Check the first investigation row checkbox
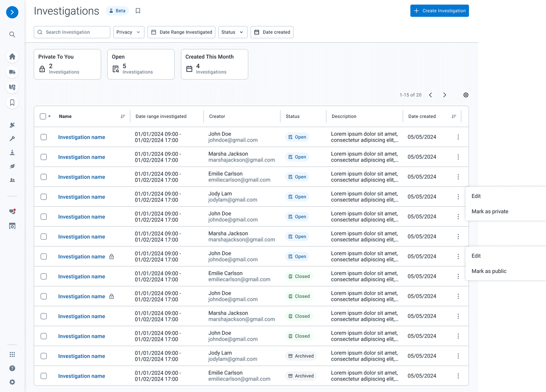546x392 pixels. [43, 137]
